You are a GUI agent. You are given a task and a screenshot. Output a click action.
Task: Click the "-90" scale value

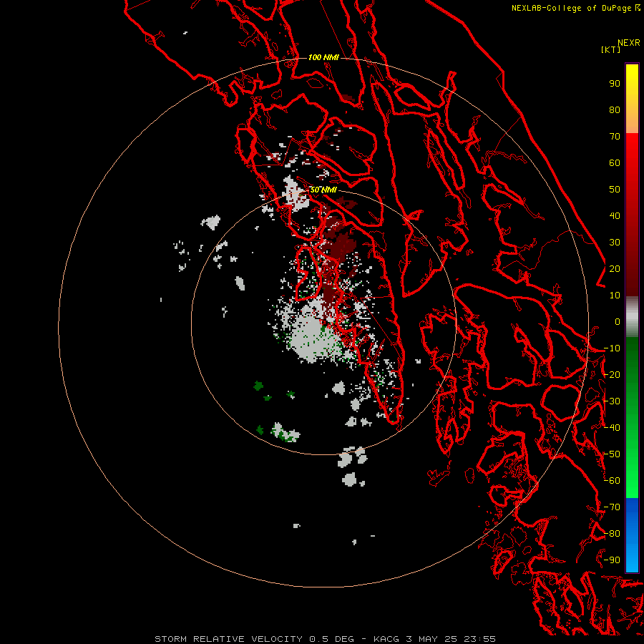(612, 560)
